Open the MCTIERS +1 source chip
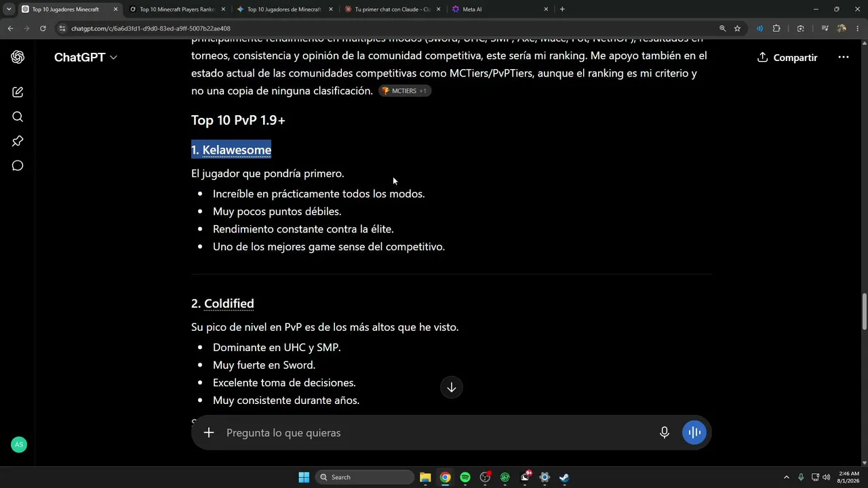This screenshot has width=868, height=488. (404, 91)
